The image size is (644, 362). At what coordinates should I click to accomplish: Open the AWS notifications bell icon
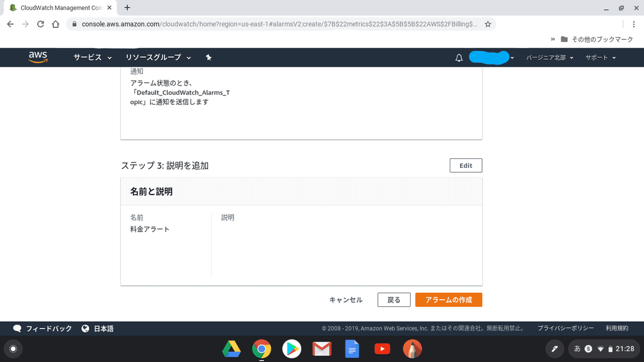pos(459,57)
